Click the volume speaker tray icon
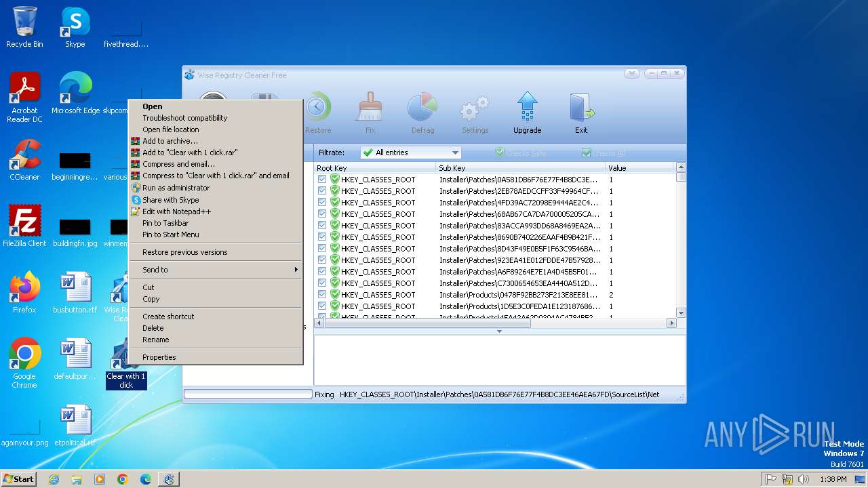This screenshot has width=868, height=488. point(804,479)
